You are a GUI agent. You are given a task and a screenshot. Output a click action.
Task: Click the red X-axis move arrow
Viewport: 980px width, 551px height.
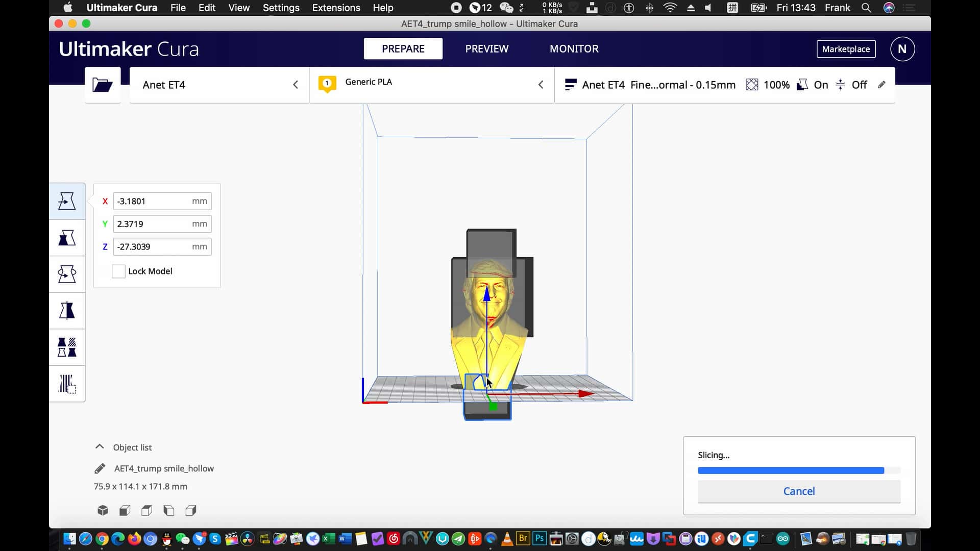point(586,394)
